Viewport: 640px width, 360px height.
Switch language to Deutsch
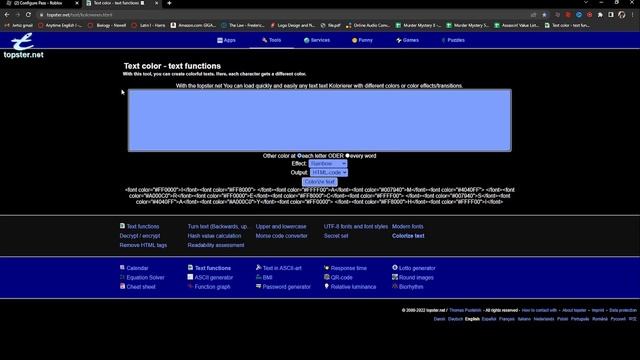[x=455, y=319]
